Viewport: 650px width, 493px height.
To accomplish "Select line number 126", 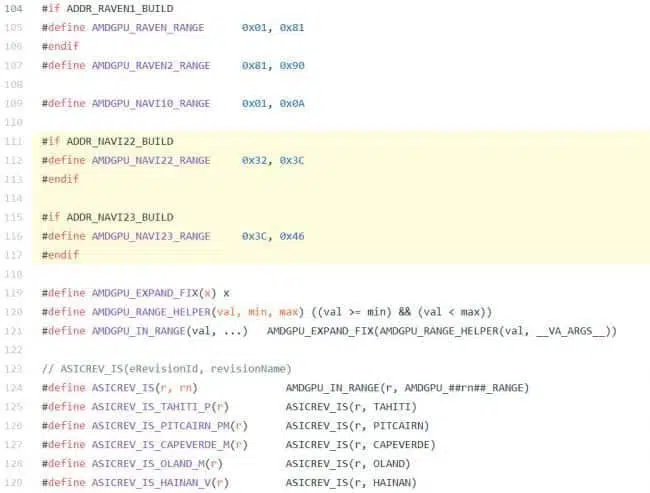I will coord(13,426).
